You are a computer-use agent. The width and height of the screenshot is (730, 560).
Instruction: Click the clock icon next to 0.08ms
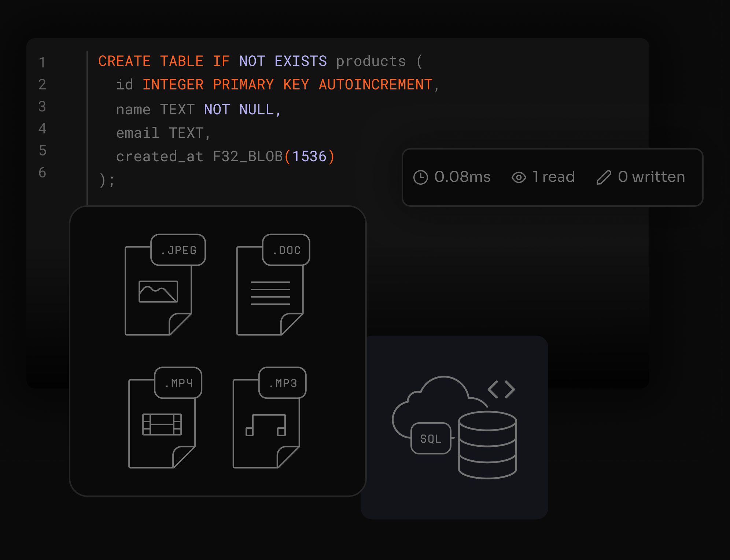(x=421, y=177)
